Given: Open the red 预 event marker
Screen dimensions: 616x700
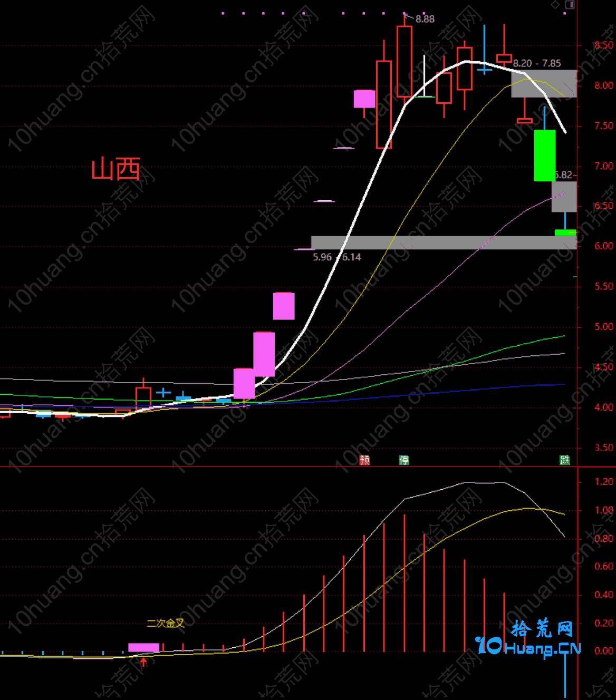Looking at the screenshot, I should (x=364, y=460).
